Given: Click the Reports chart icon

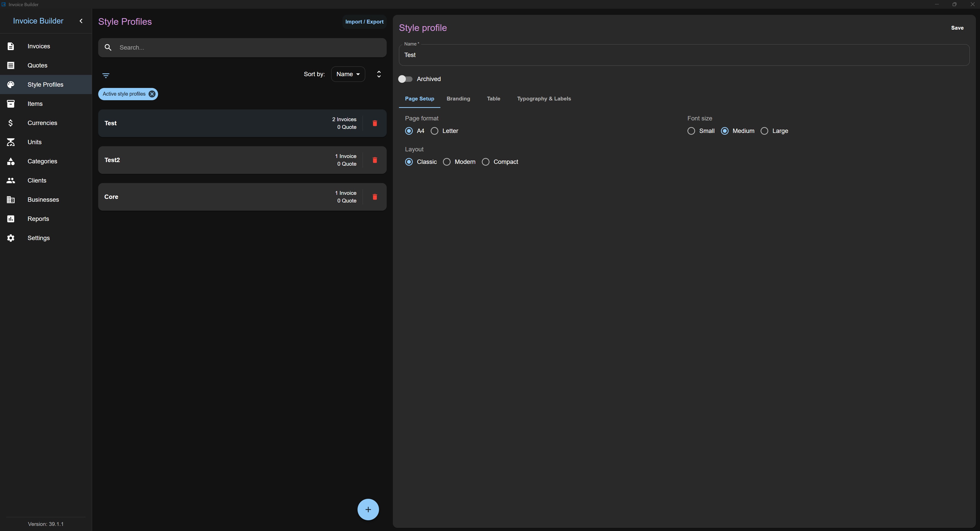Looking at the screenshot, I should (x=11, y=219).
